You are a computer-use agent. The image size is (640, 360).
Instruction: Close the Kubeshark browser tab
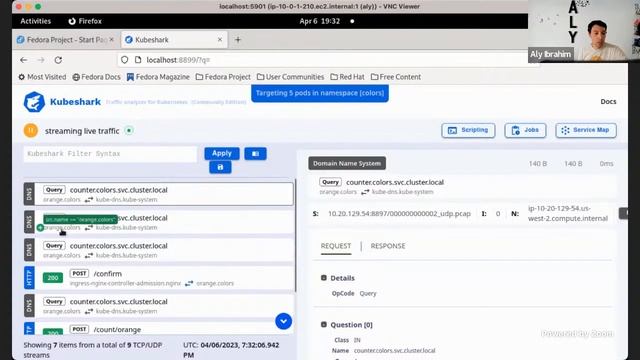[220, 40]
